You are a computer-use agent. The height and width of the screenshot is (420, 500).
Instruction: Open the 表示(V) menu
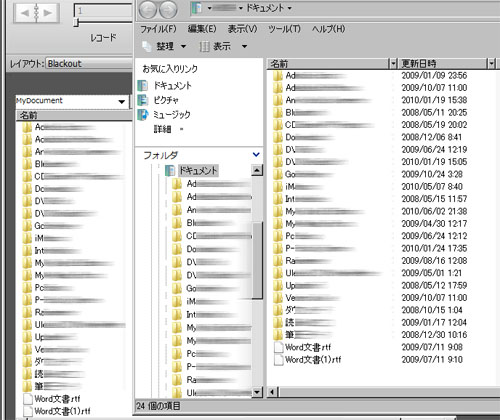point(242,29)
